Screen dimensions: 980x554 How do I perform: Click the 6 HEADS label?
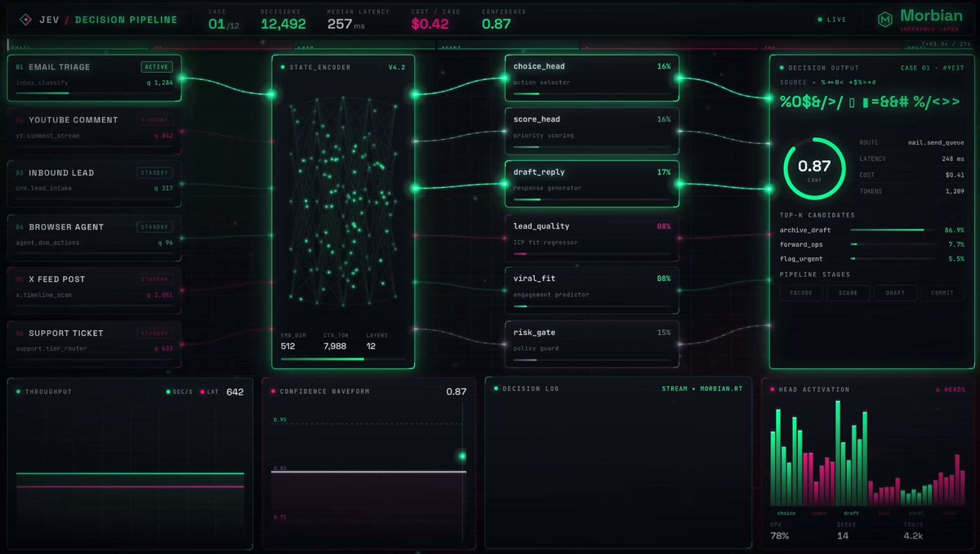click(x=951, y=390)
